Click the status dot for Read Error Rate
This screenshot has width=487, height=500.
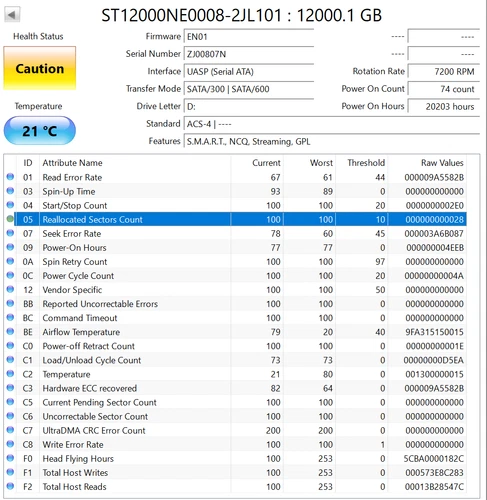[x=10, y=177]
